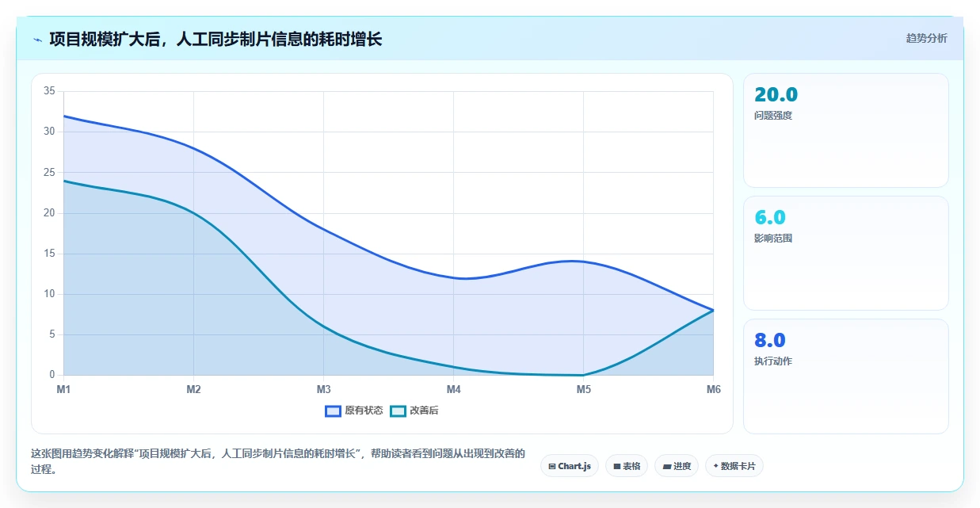Open the 执行动作 card showing 8.0
The height and width of the screenshot is (508, 980).
pyautogui.click(x=845, y=376)
